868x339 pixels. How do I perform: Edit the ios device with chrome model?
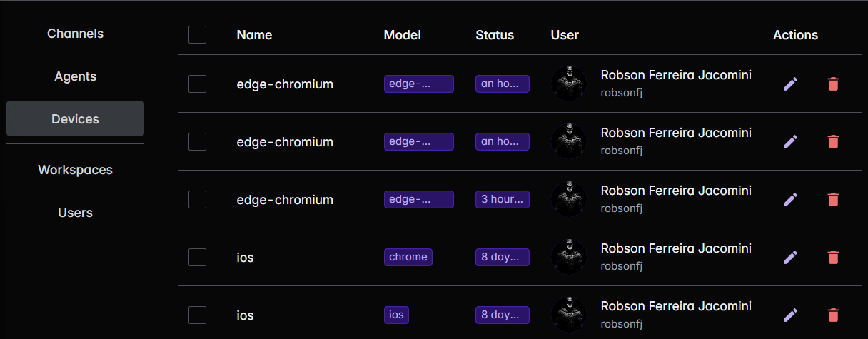point(790,257)
